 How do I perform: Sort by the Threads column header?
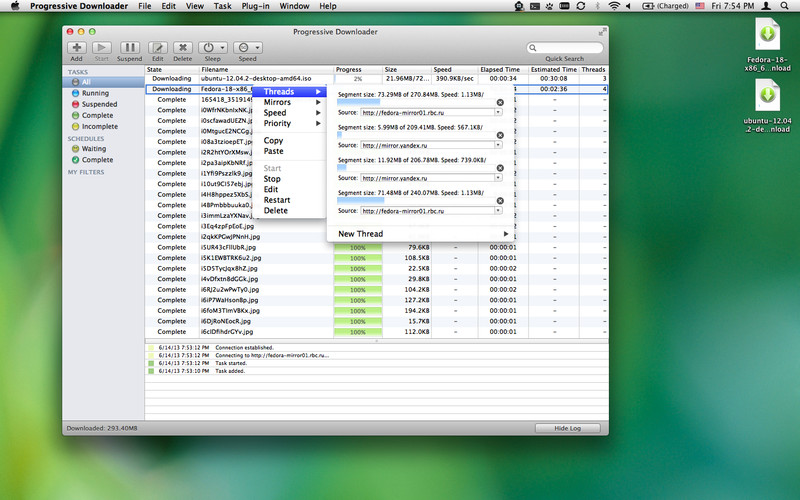pos(593,70)
